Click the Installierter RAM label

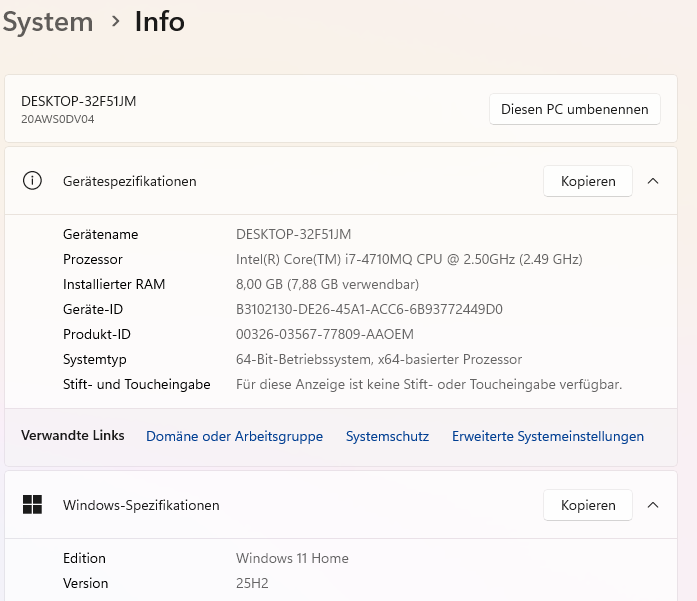tap(114, 284)
